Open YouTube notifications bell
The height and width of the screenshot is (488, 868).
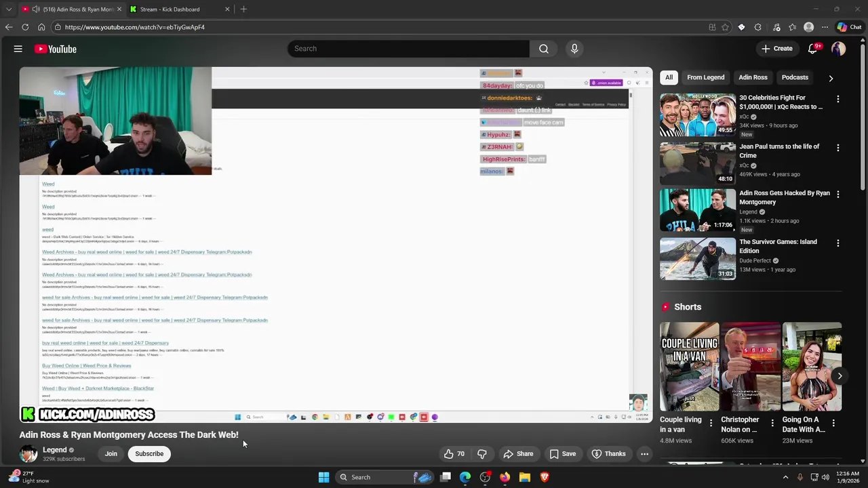pos(812,49)
